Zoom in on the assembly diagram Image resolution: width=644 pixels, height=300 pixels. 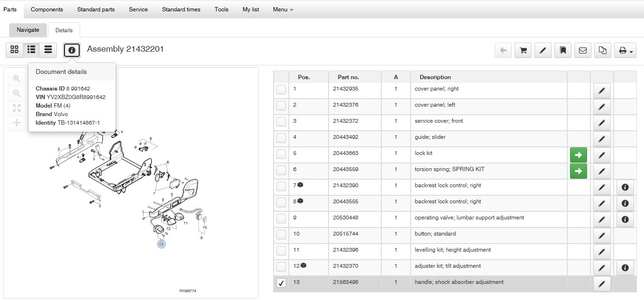(x=17, y=79)
